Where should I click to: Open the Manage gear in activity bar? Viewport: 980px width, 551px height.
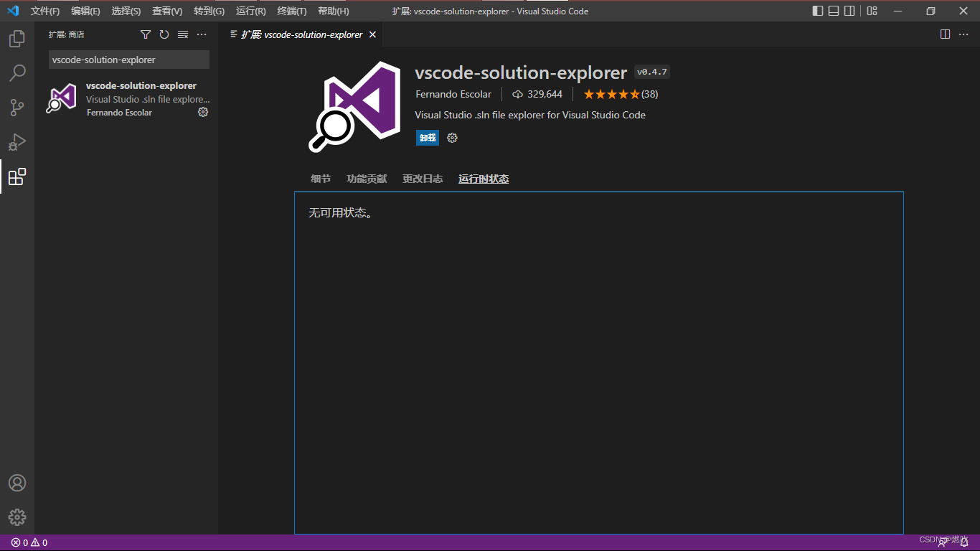[x=17, y=517]
